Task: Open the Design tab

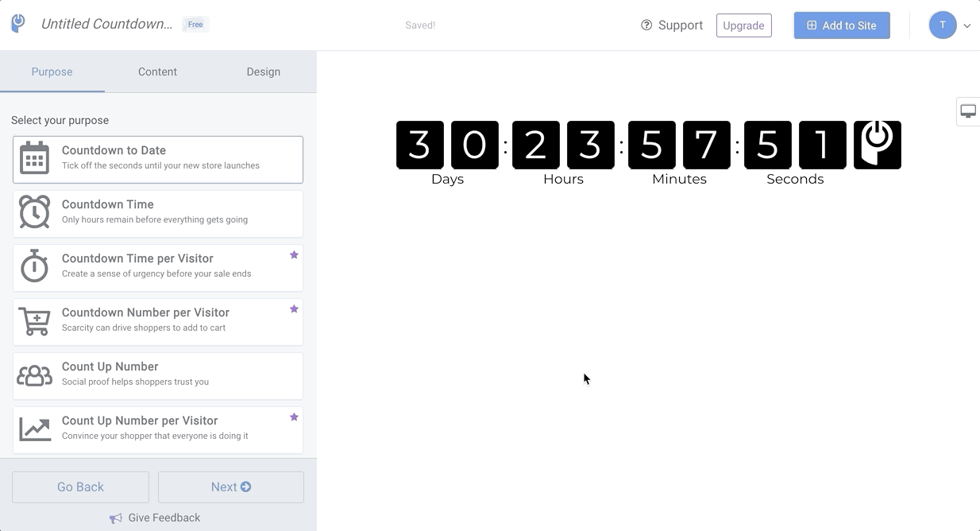Action: [263, 72]
